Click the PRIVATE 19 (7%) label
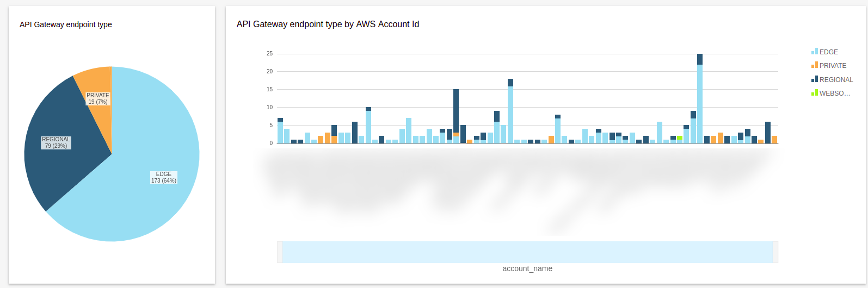 98,98
